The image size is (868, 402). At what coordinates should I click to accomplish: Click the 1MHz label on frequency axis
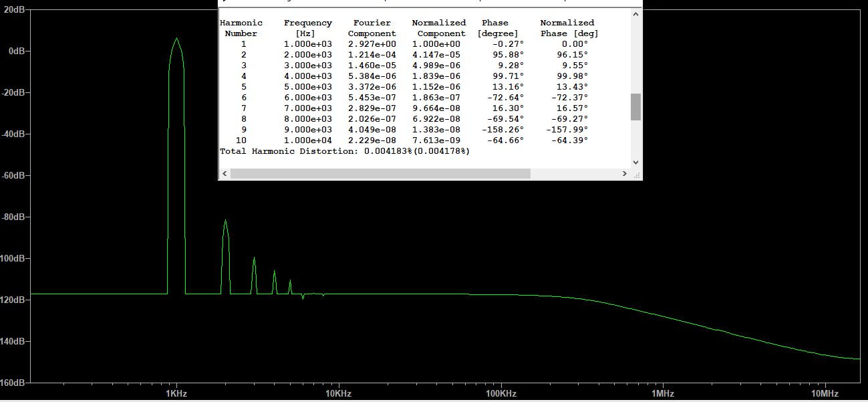663,394
